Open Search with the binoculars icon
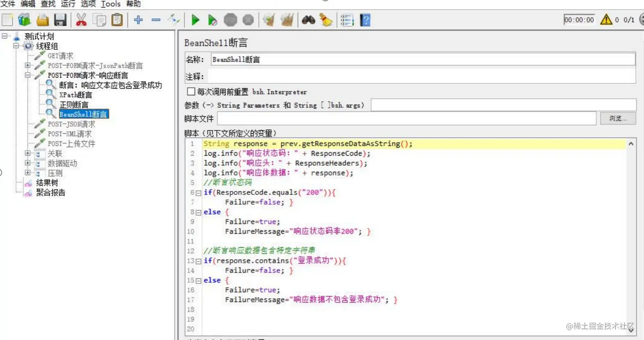644x340 pixels. pos(308,20)
